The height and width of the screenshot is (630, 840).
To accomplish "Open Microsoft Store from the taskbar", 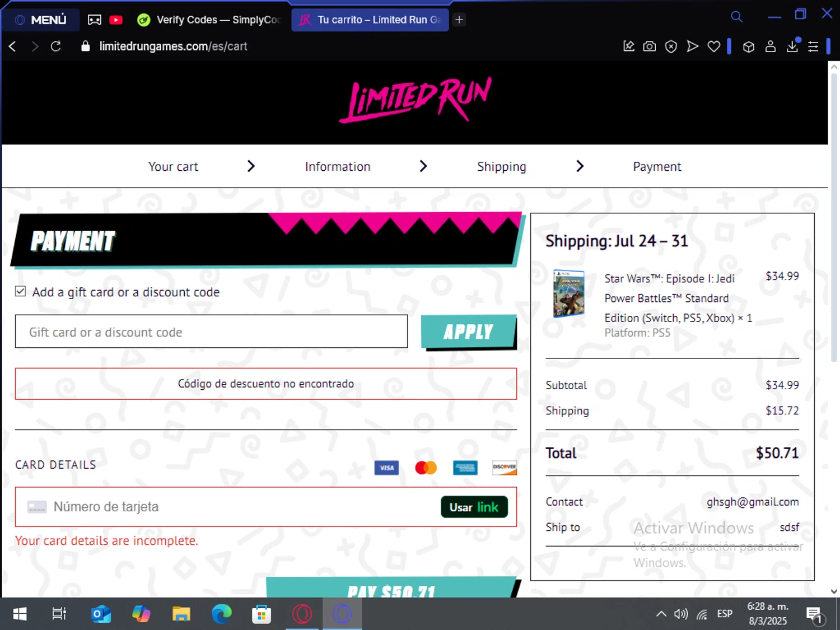I will [262, 614].
